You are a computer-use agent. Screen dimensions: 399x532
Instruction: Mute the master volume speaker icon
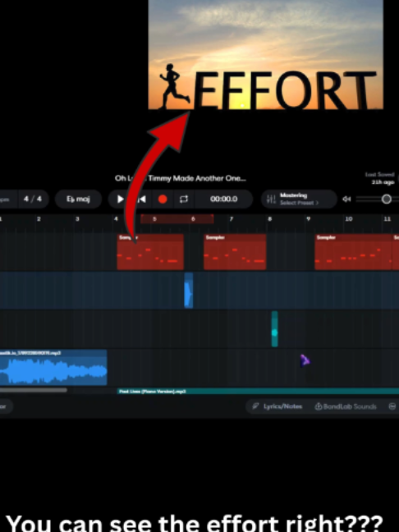pos(346,199)
